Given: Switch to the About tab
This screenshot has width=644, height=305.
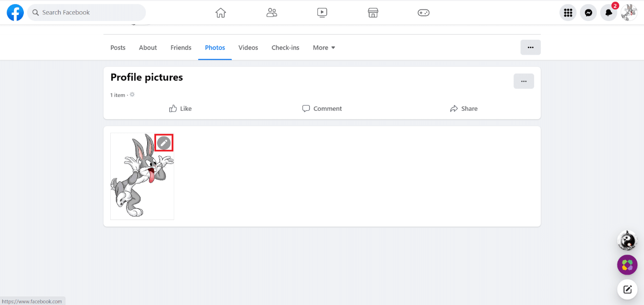Looking at the screenshot, I should point(148,48).
